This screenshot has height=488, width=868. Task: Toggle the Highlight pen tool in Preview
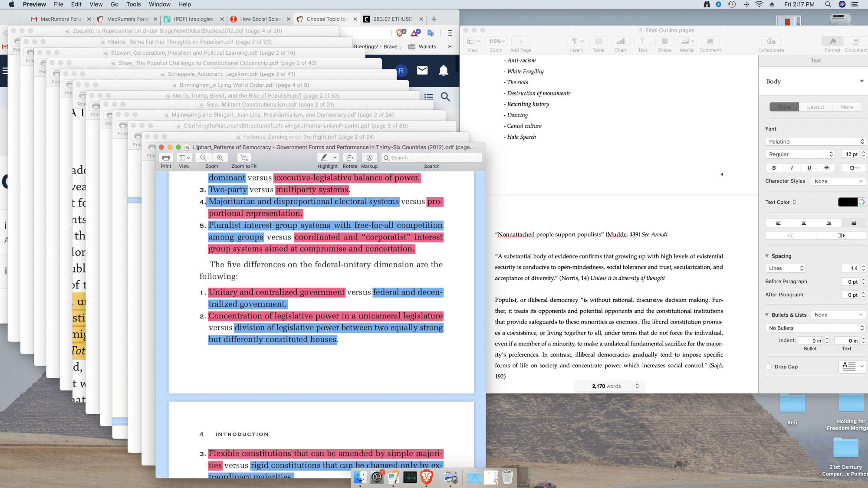[324, 158]
